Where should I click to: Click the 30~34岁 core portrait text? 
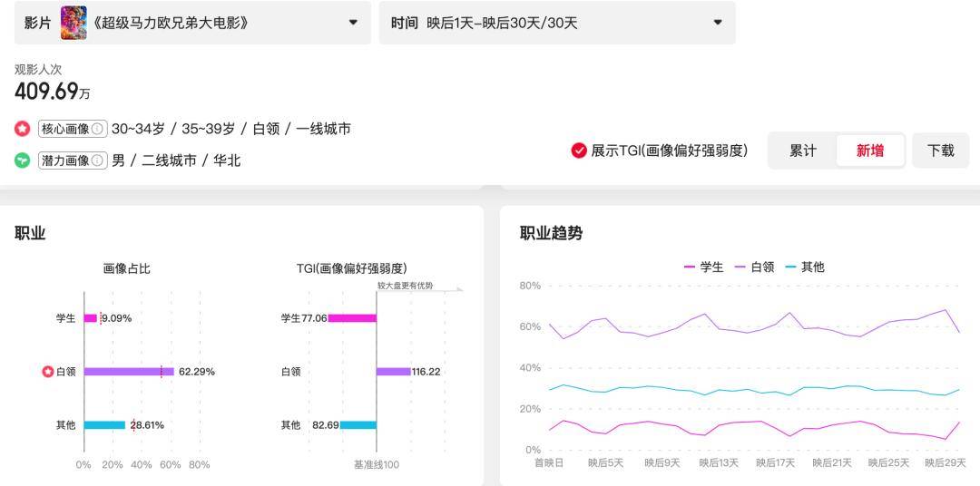pos(138,130)
